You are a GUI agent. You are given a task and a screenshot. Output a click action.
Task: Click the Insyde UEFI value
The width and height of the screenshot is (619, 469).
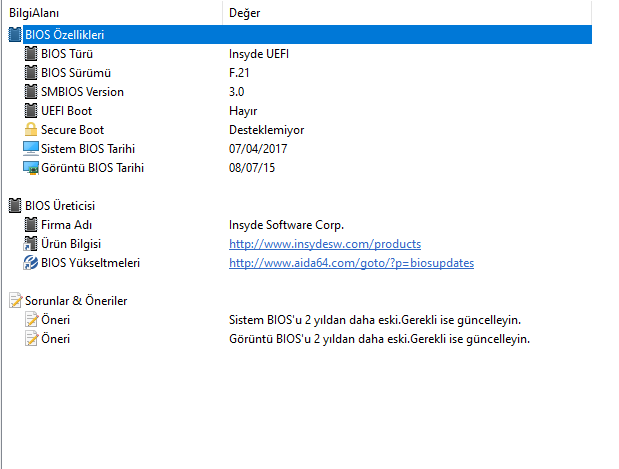[259, 54]
